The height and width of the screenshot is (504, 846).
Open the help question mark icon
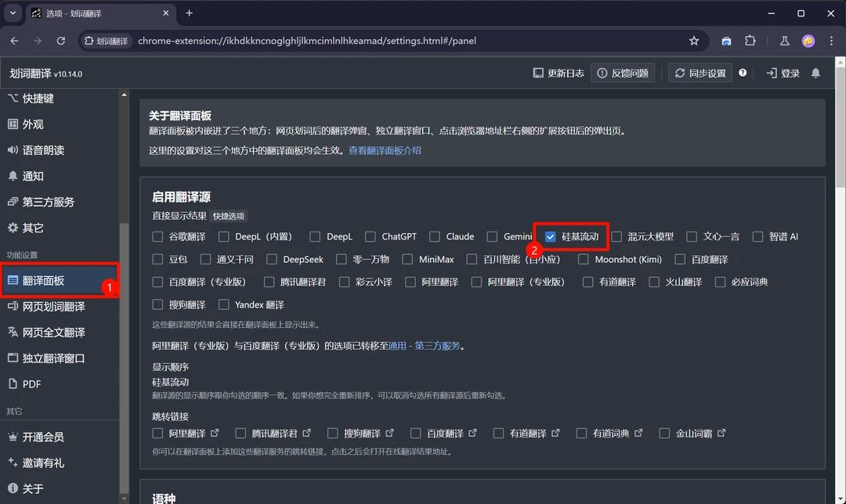click(743, 73)
